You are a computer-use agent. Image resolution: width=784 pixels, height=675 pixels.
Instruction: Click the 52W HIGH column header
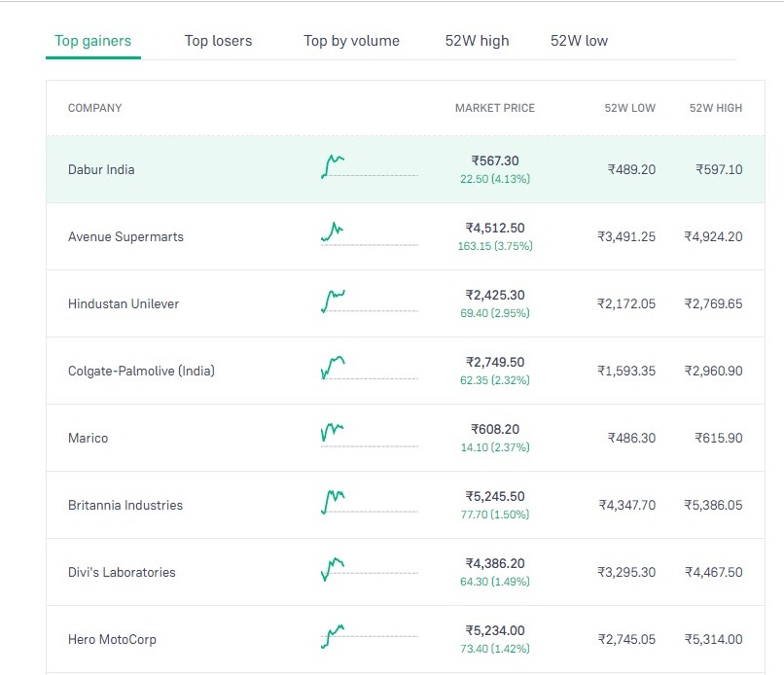point(716,108)
